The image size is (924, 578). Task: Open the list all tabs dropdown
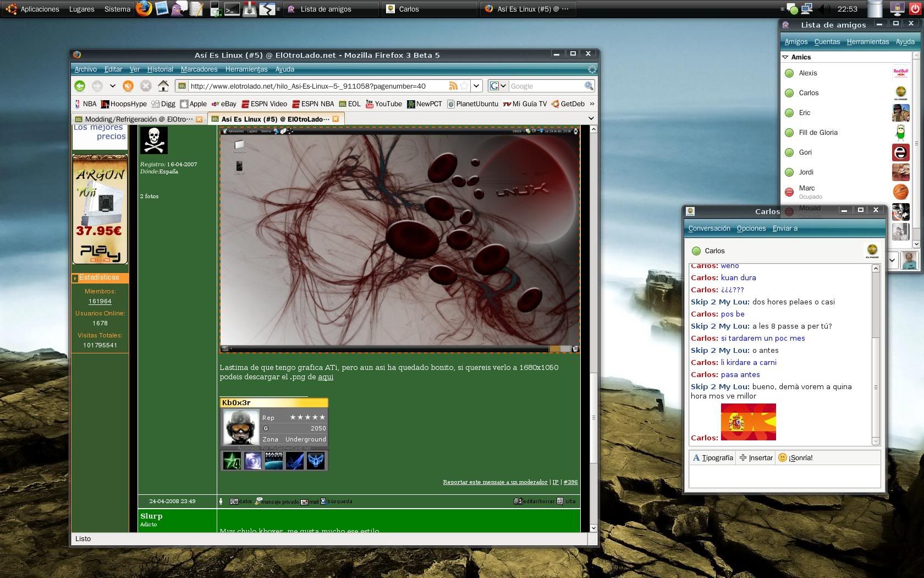[x=591, y=118]
